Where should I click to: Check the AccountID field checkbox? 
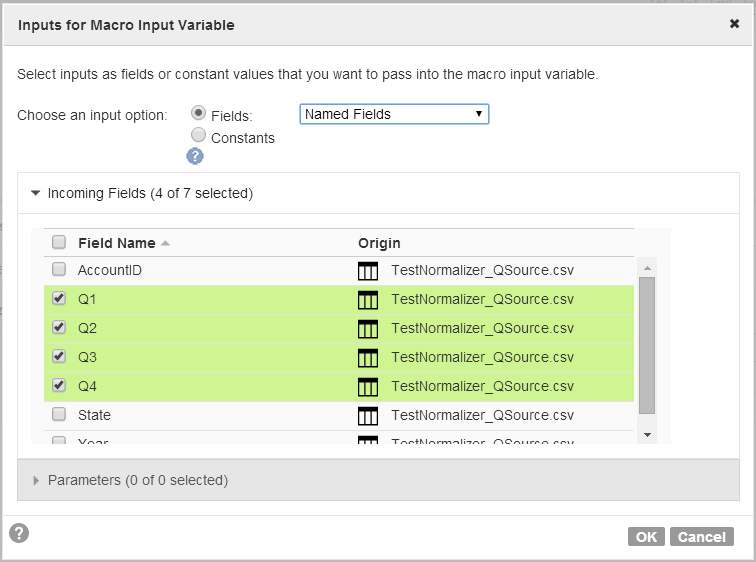pos(59,269)
